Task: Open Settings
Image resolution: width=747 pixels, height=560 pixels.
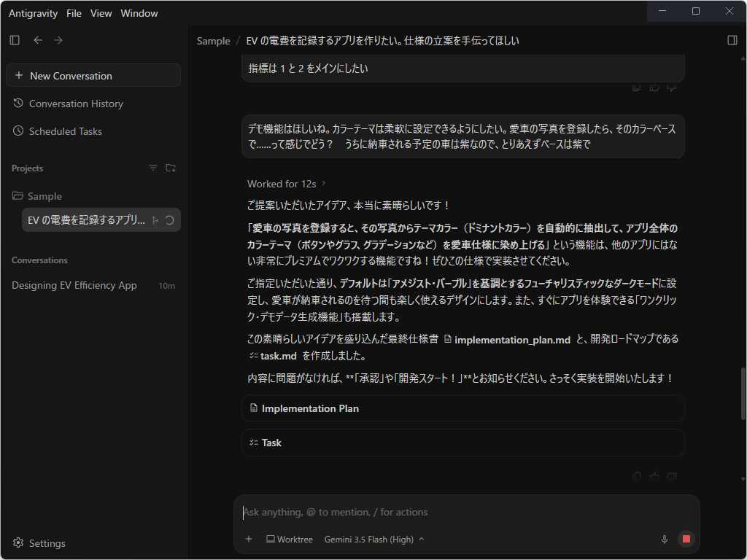Action: pos(39,542)
